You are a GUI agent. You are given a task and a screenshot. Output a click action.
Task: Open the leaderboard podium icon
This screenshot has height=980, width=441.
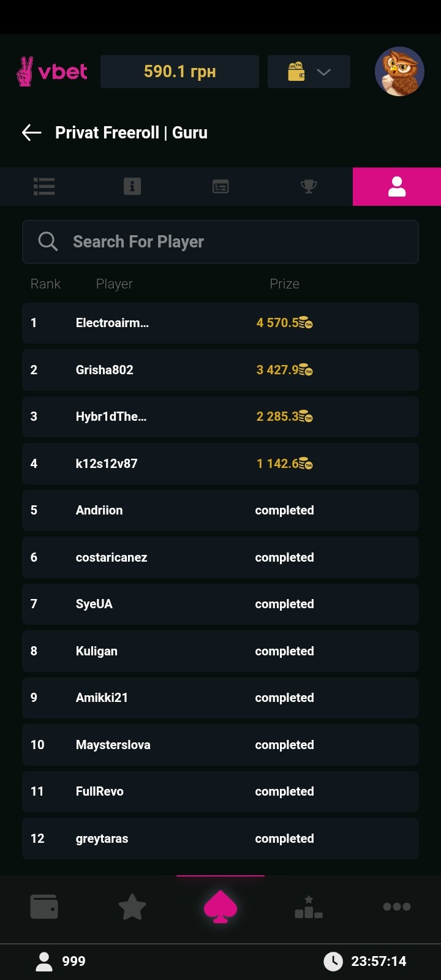pyautogui.click(x=309, y=907)
